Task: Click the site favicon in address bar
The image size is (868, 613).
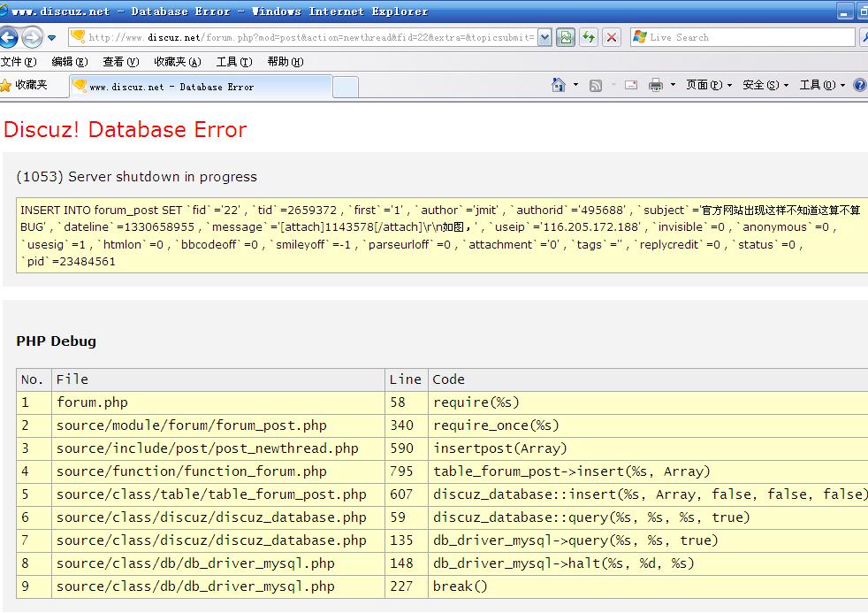Action: point(78,36)
